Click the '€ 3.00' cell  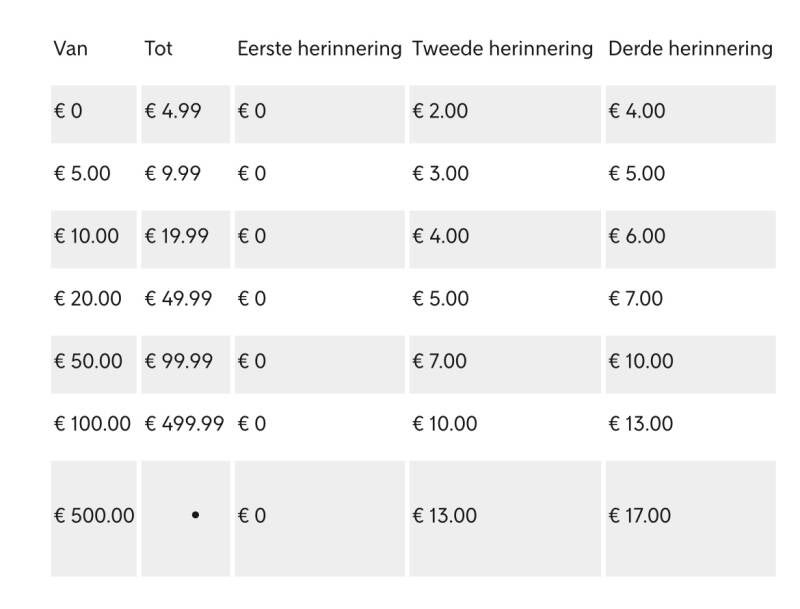point(440,174)
